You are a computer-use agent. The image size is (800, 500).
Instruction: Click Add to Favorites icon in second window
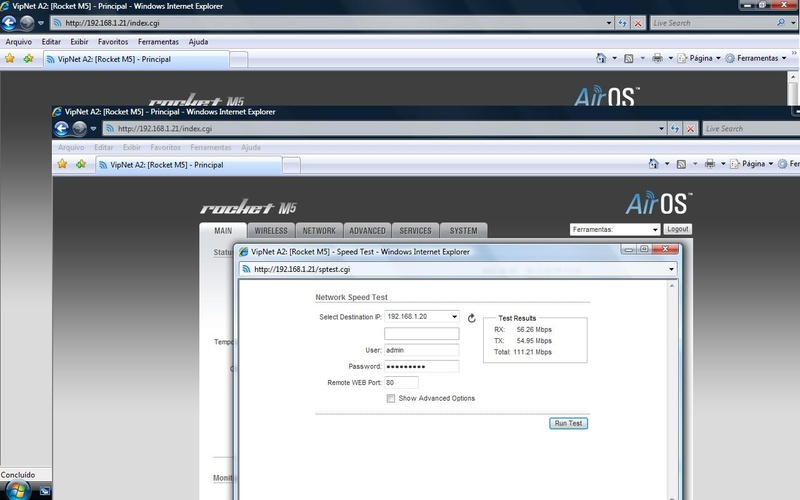[81, 164]
